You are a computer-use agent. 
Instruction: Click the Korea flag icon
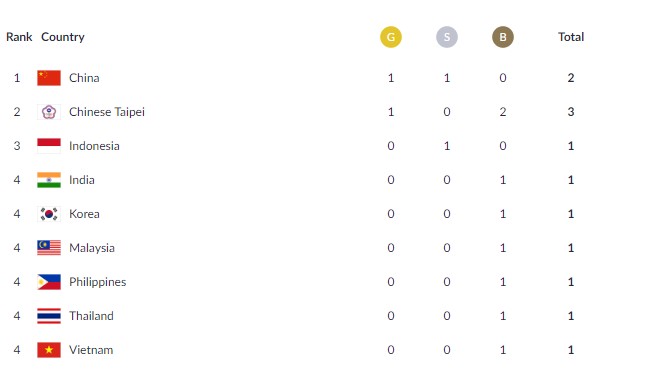(49, 214)
